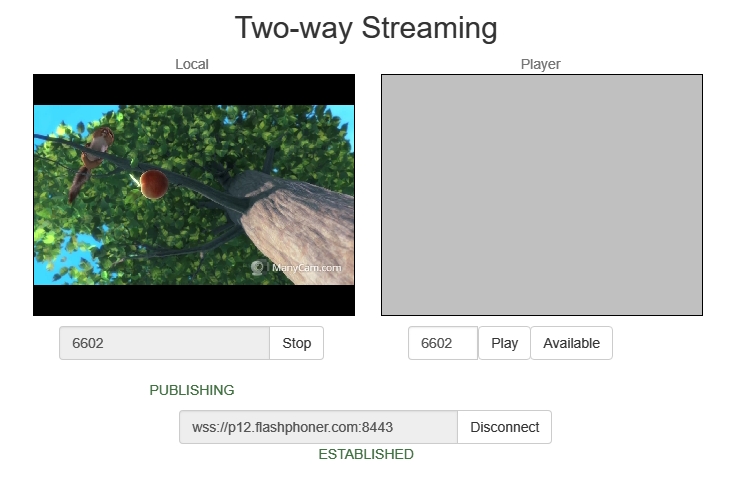The image size is (741, 491).
Task: Click the Local video label
Action: [x=192, y=64]
